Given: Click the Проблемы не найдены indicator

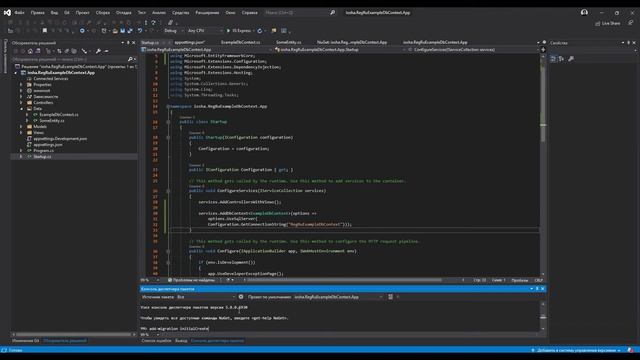Looking at the screenshot, I should pyautogui.click(x=191, y=280).
